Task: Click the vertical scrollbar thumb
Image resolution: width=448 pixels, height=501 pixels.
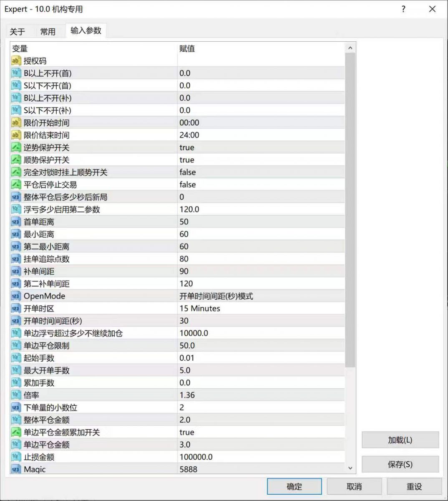Action: 350,210
